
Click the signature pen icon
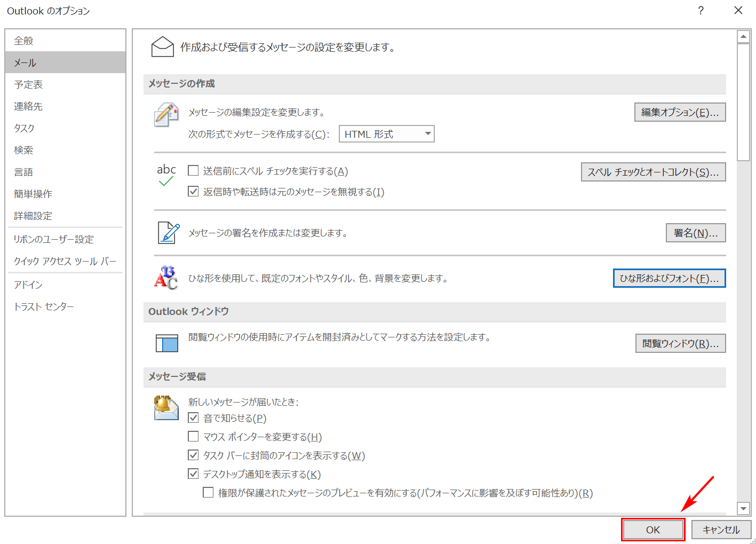(169, 233)
